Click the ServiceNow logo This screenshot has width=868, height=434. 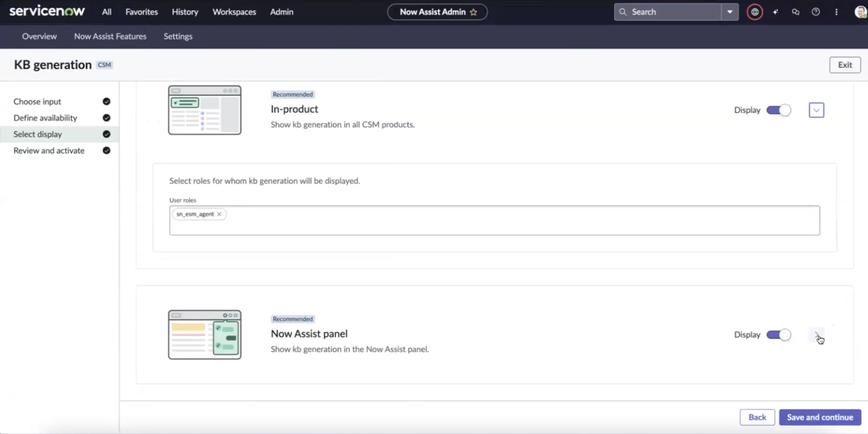pyautogui.click(x=47, y=12)
